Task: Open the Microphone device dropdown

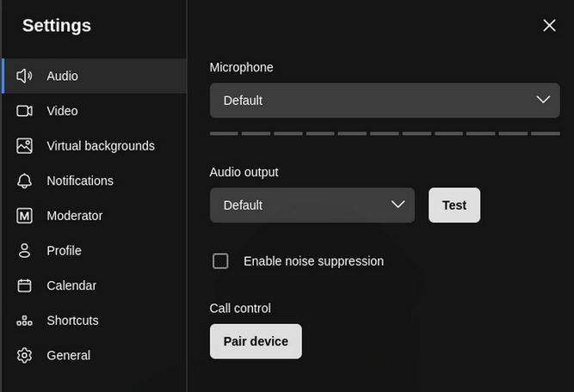Action: click(x=370, y=101)
